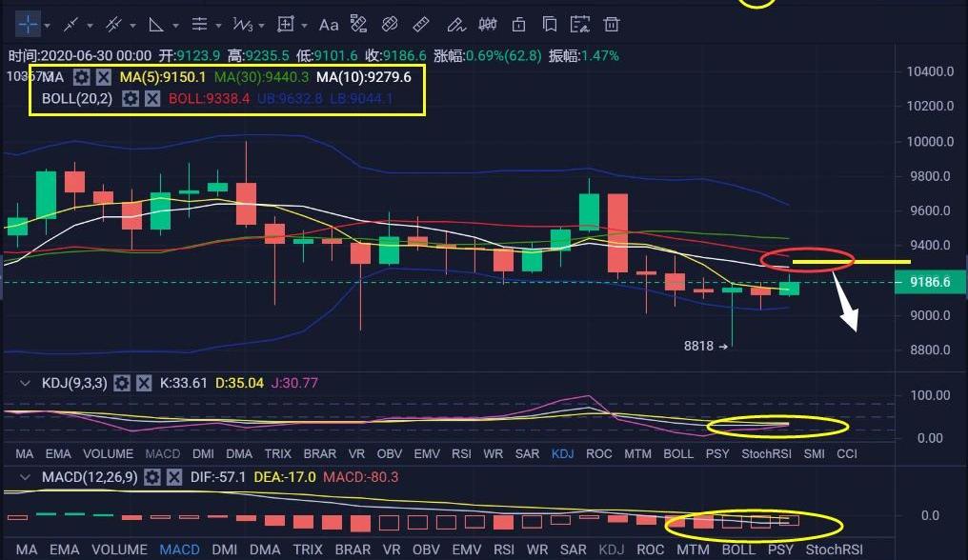Open the W3 wave tool dropdown arrow
The height and width of the screenshot is (560, 968).
tap(262, 25)
